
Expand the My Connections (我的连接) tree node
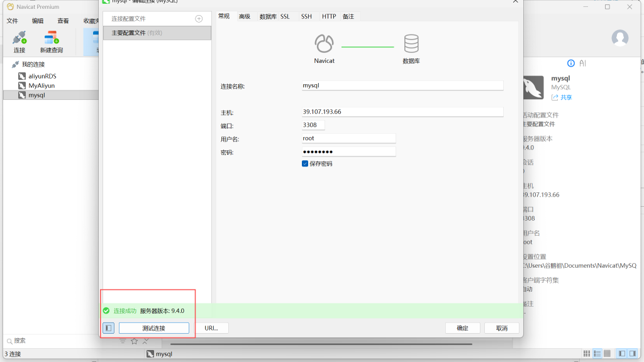(x=15, y=64)
